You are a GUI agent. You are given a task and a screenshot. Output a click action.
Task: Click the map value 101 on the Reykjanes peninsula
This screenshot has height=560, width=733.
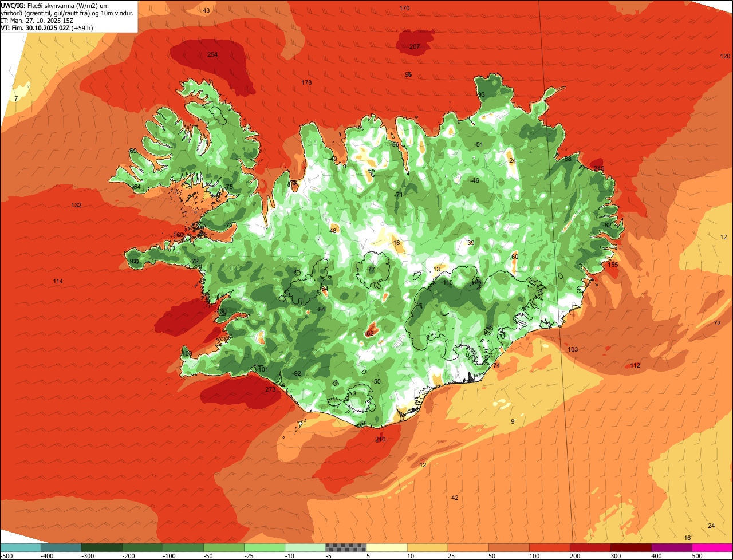263,369
